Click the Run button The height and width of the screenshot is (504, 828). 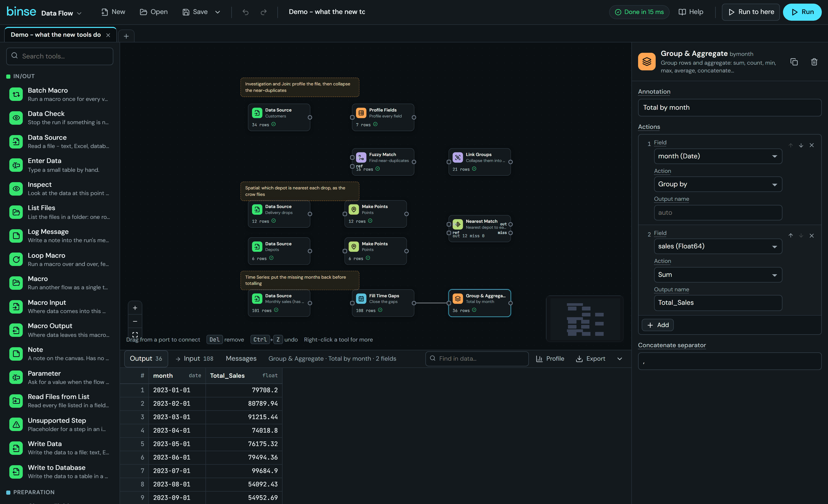click(x=802, y=12)
